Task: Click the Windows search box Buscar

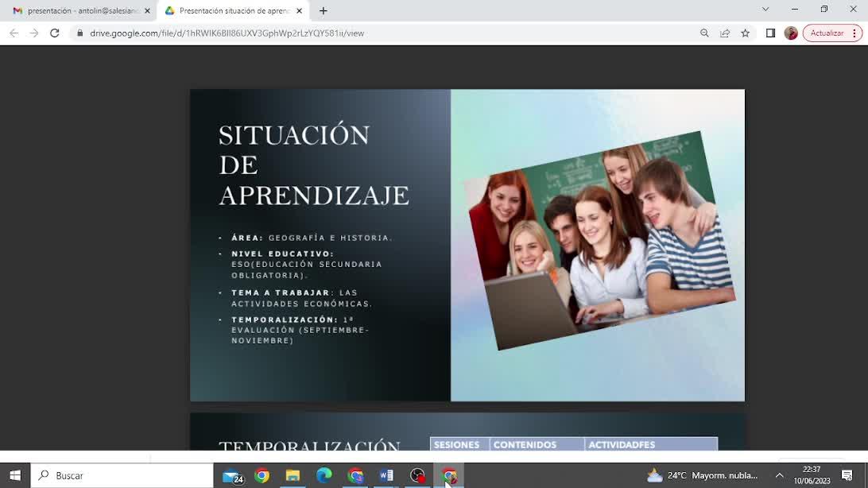Action: (123, 475)
